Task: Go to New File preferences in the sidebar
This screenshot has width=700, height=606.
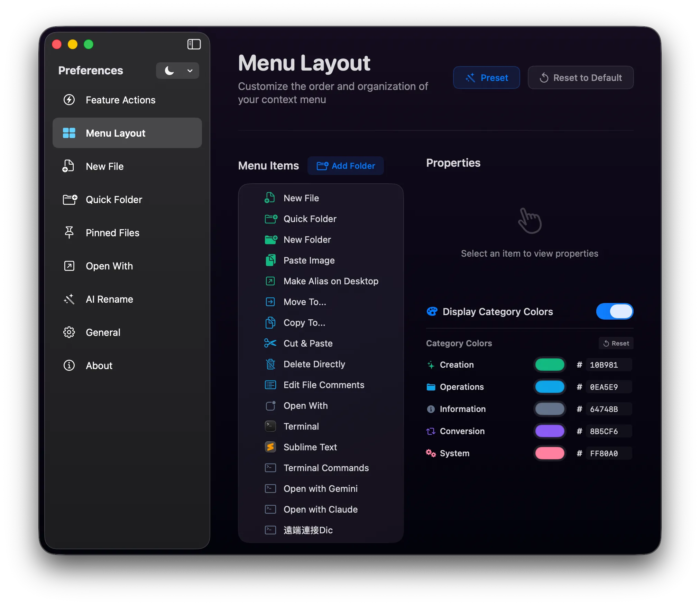Action: (127, 166)
